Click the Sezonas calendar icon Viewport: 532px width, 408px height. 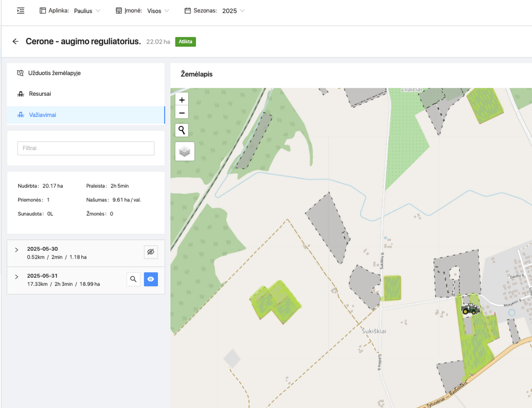tap(188, 11)
